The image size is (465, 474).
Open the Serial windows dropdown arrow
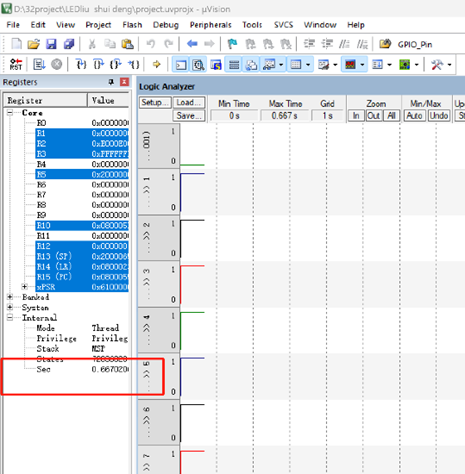(335, 65)
